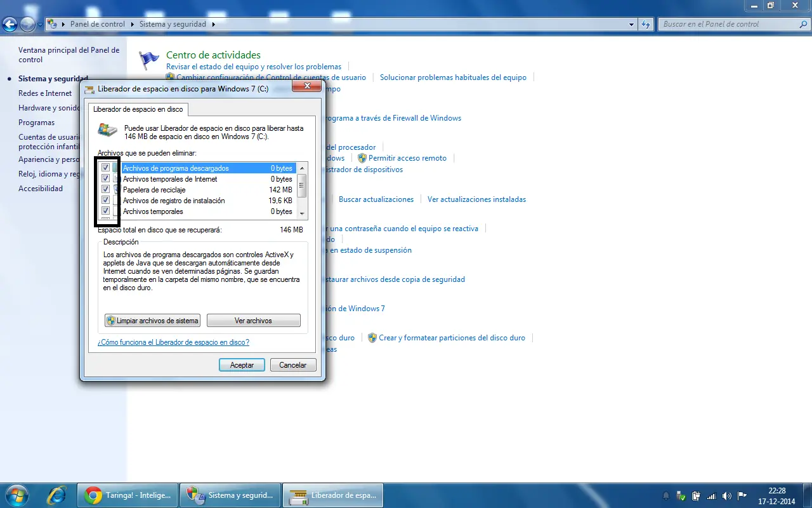Image resolution: width=812 pixels, height=508 pixels.
Task: Select the Liberador de espacio taskbar button
Action: point(332,495)
